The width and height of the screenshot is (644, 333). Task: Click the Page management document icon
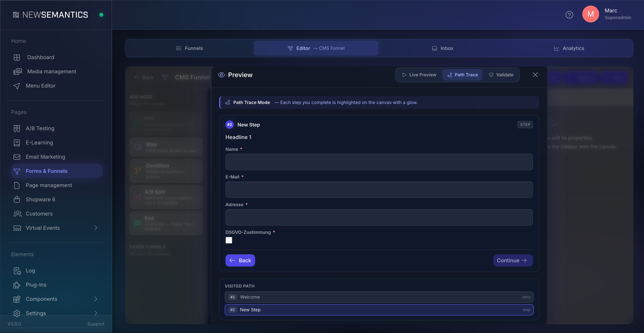coord(17,185)
